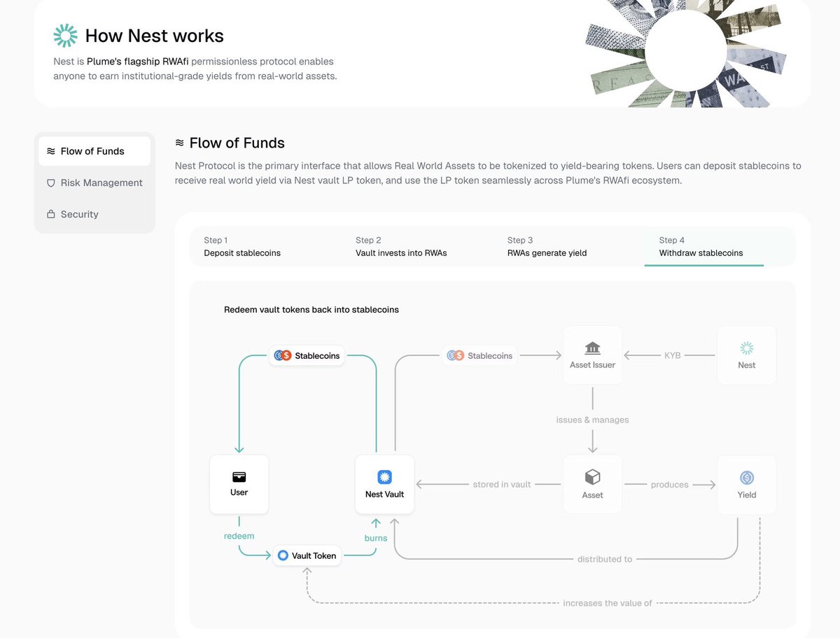Go to the Security sidebar section
This screenshot has width=840, height=638.
pos(79,214)
